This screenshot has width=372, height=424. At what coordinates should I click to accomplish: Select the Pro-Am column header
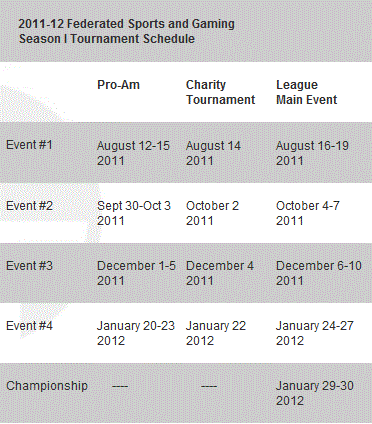click(x=118, y=85)
